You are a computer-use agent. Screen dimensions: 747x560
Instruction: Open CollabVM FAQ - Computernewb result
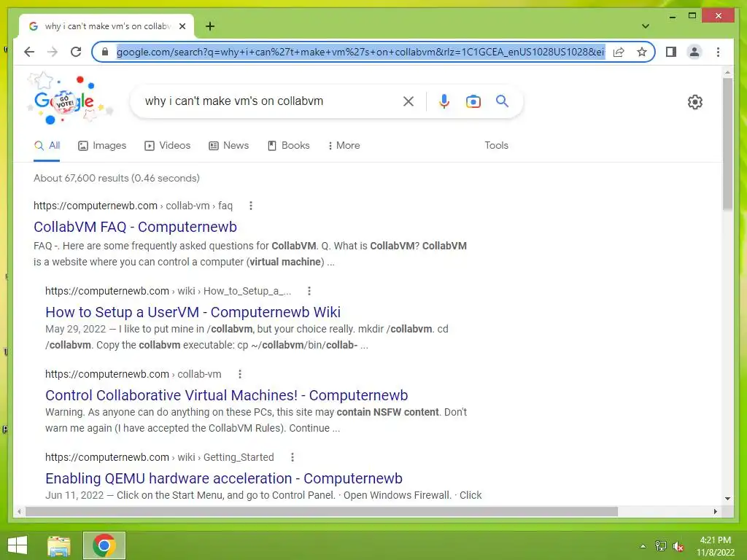(135, 227)
